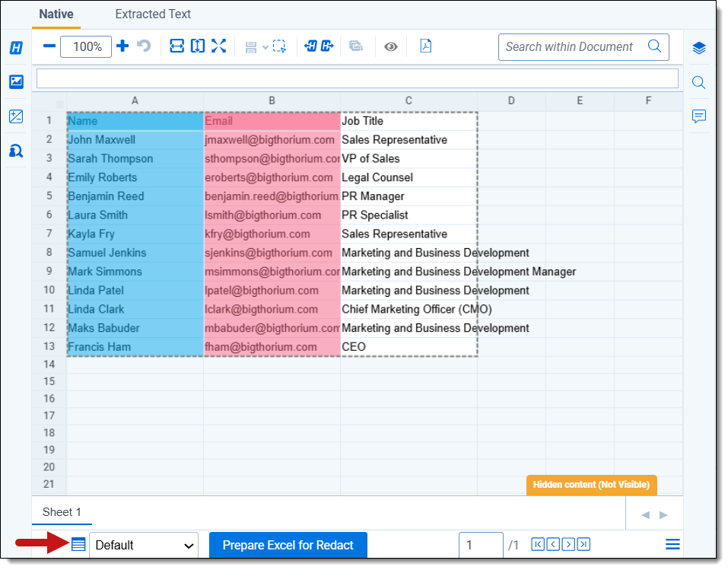Select the Sheet 1 tab
728x570 pixels.
tap(62, 512)
